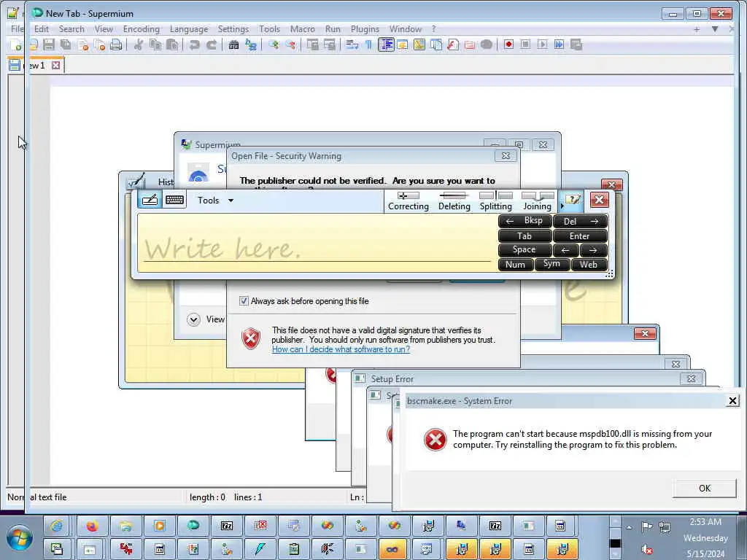747x560 pixels.
Task: Redo with the toolbar Redo arrow
Action: coord(212,44)
